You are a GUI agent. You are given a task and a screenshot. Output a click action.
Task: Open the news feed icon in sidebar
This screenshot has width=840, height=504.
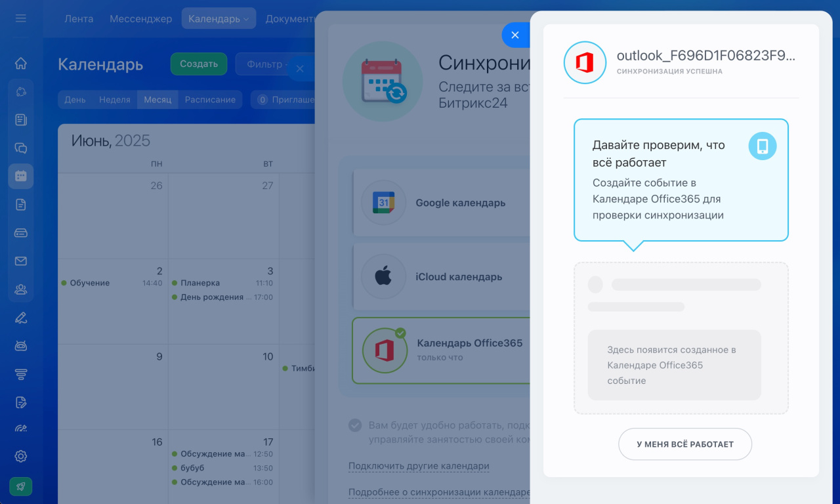click(x=21, y=119)
